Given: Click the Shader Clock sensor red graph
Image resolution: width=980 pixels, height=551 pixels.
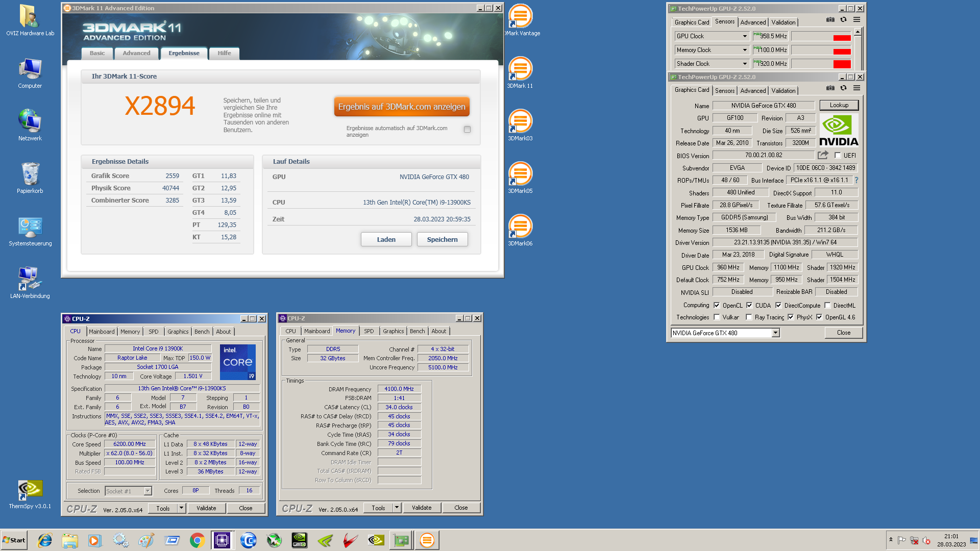Looking at the screenshot, I should coord(821,64).
